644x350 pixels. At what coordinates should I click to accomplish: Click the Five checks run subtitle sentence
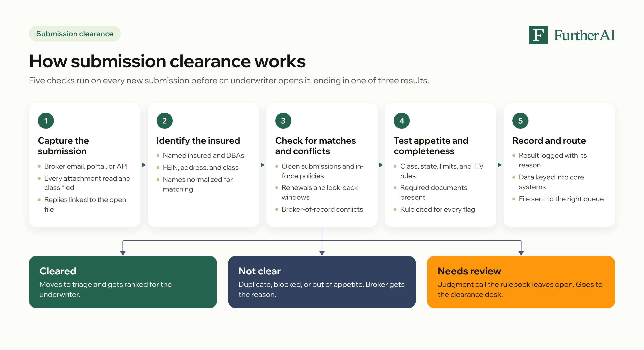[229, 80]
